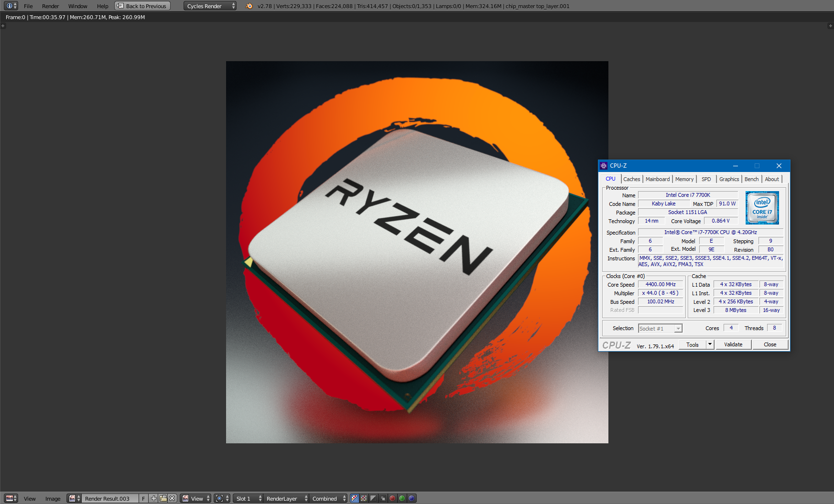Open the View mode dropdown in image header
Screen dimensions: 834x504
[x=195, y=498]
